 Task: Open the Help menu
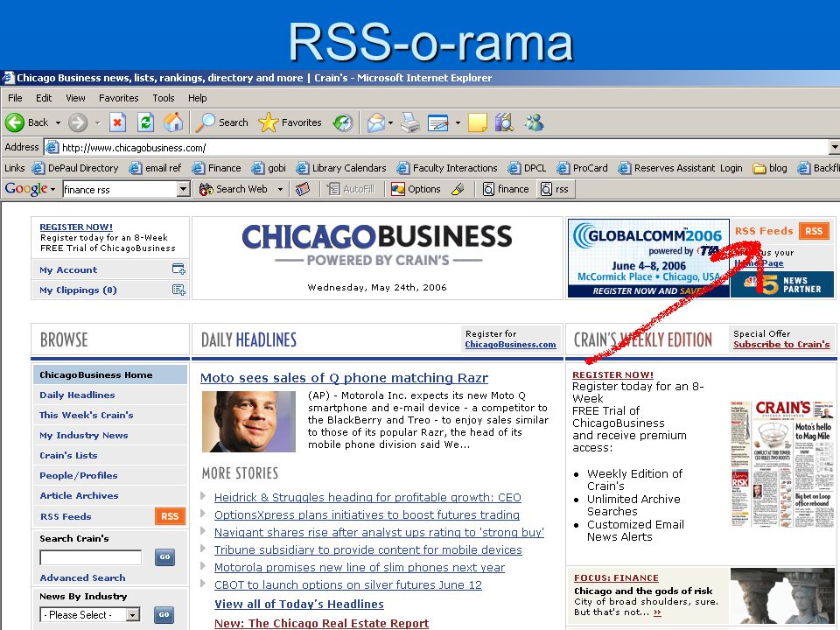coord(197,98)
